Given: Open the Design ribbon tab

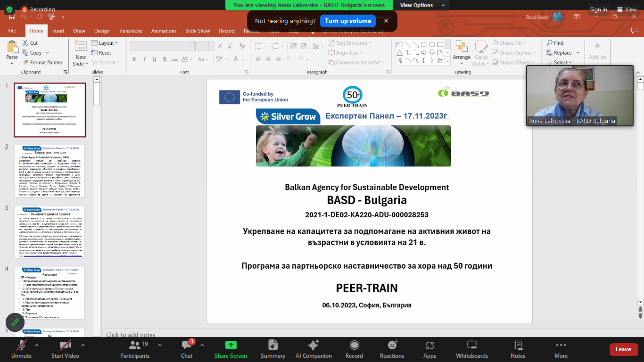Looking at the screenshot, I should [x=102, y=31].
